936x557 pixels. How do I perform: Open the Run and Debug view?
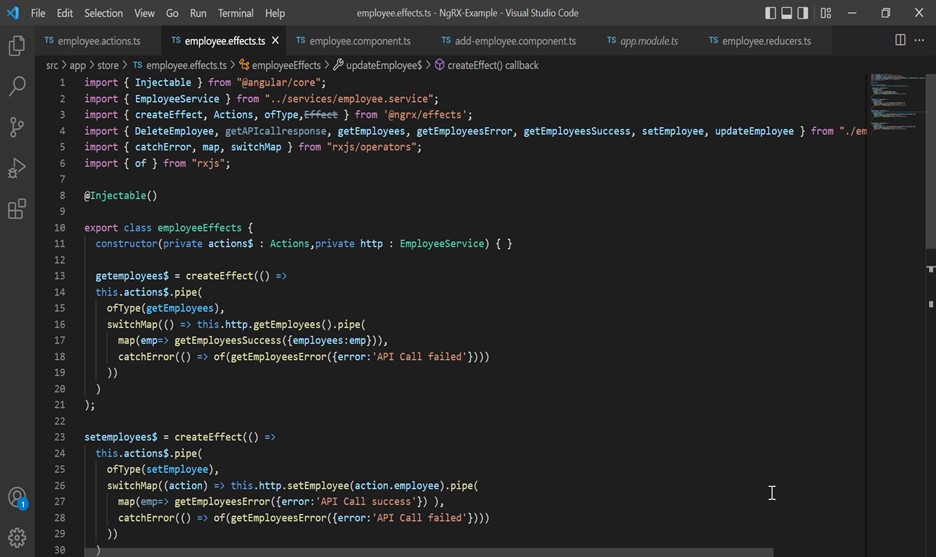click(x=17, y=168)
